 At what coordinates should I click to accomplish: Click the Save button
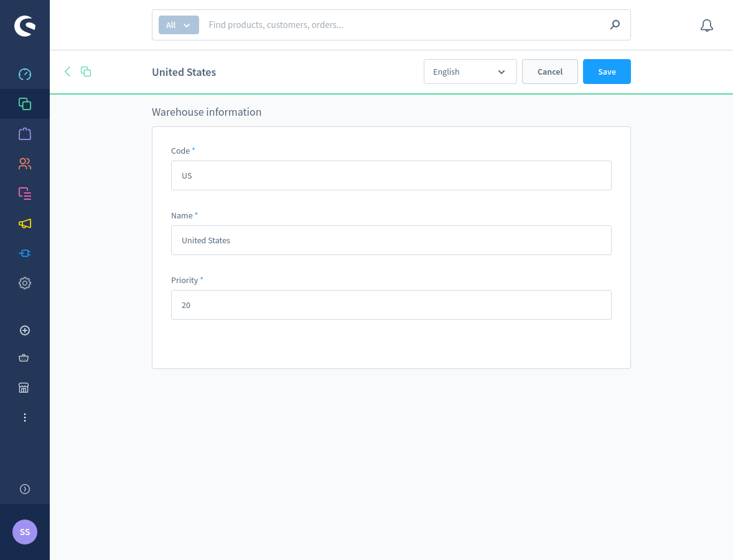pos(607,72)
